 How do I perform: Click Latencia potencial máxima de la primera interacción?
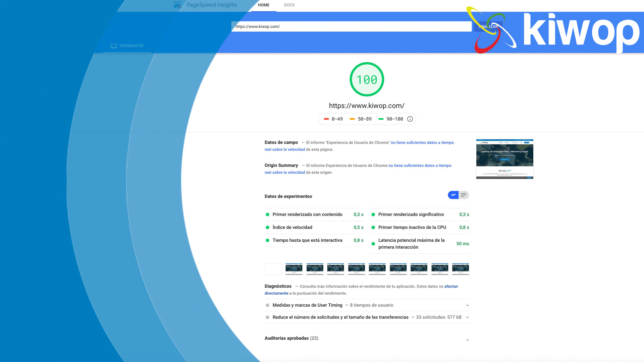pyautogui.click(x=420, y=244)
